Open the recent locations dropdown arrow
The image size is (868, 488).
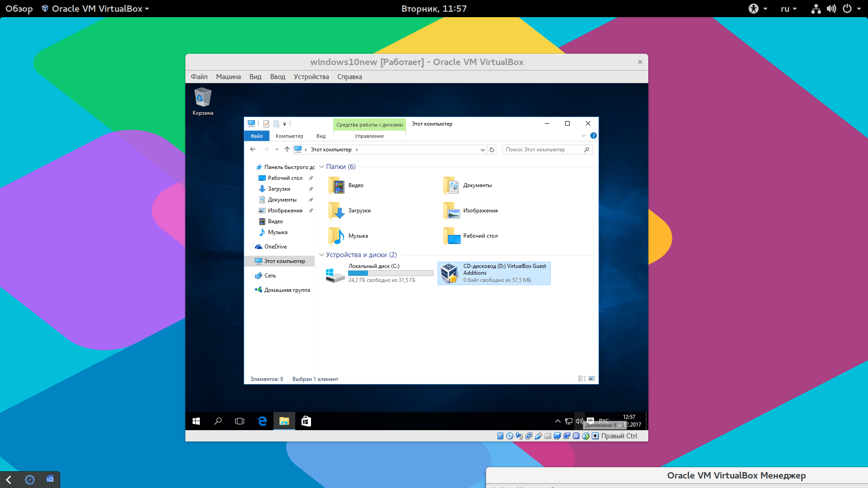pyautogui.click(x=277, y=150)
